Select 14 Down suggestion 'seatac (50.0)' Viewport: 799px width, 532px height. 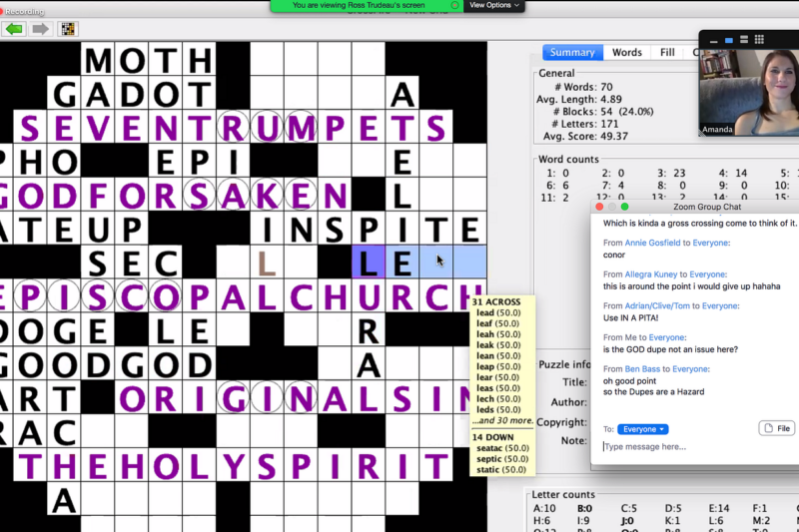(x=503, y=448)
